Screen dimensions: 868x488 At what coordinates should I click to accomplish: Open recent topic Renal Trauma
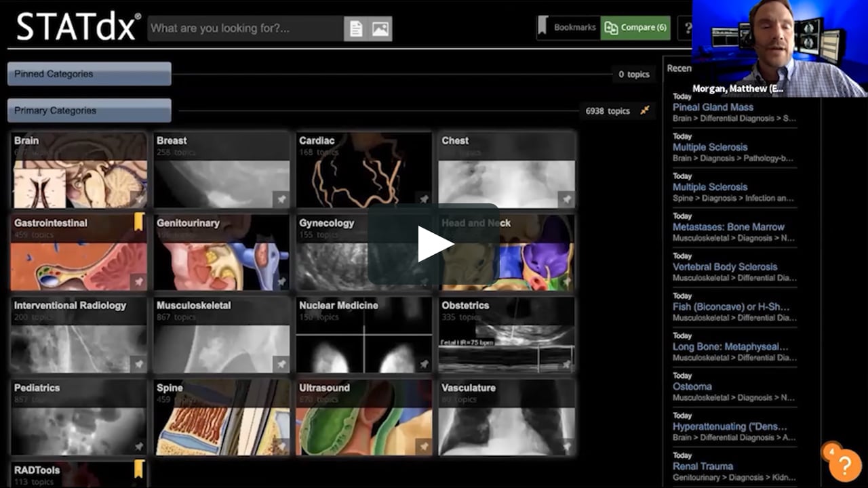click(x=703, y=466)
